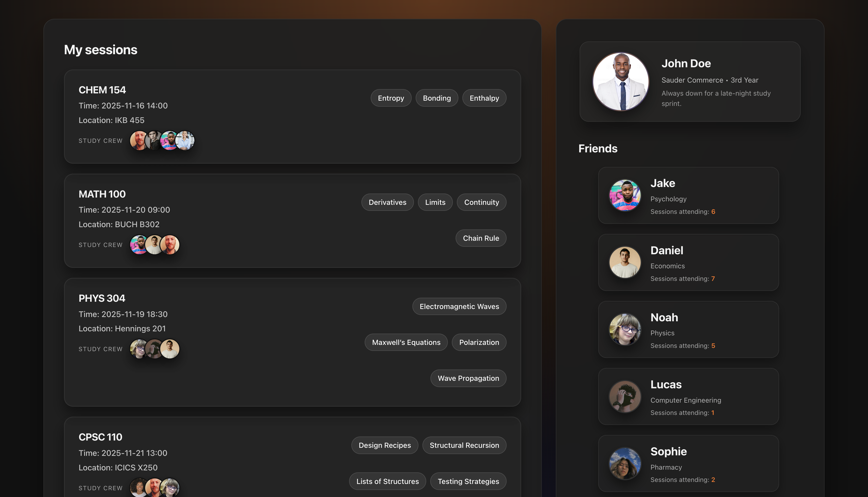Click John Doe's profile picture
This screenshot has height=497, width=868.
[621, 82]
